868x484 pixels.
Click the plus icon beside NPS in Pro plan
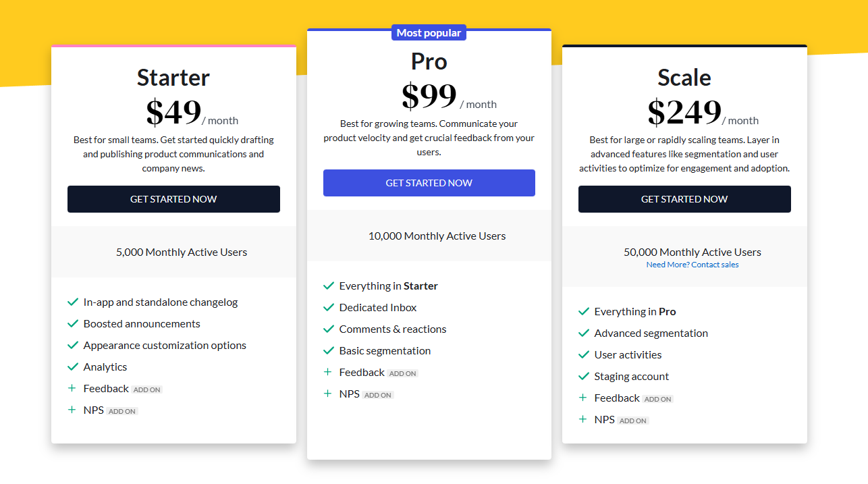[x=329, y=394]
